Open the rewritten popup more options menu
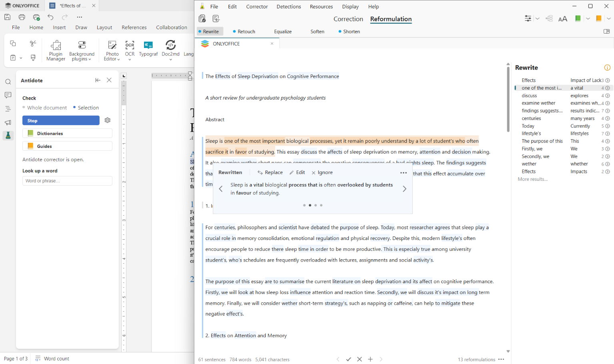The width and height of the screenshot is (614, 364). pyautogui.click(x=404, y=173)
